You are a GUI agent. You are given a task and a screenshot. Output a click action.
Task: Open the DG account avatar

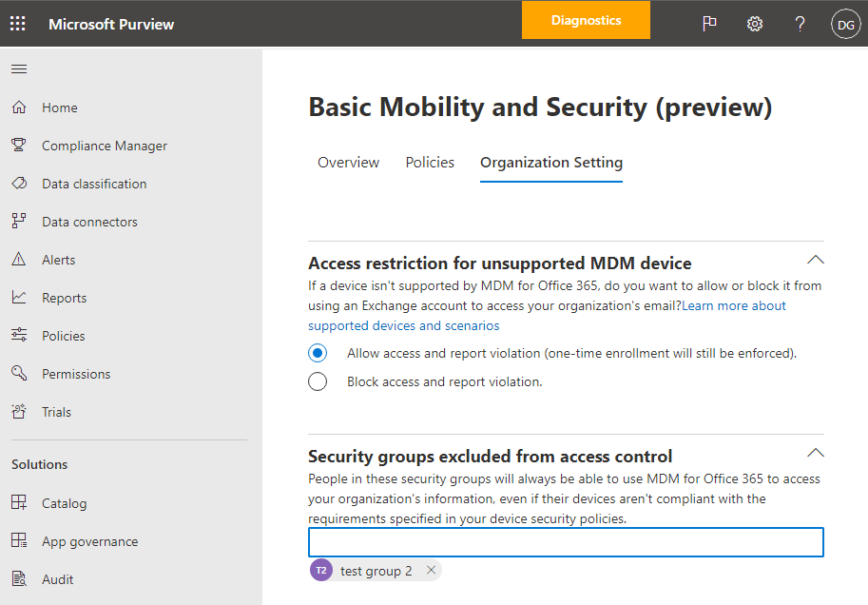(845, 25)
